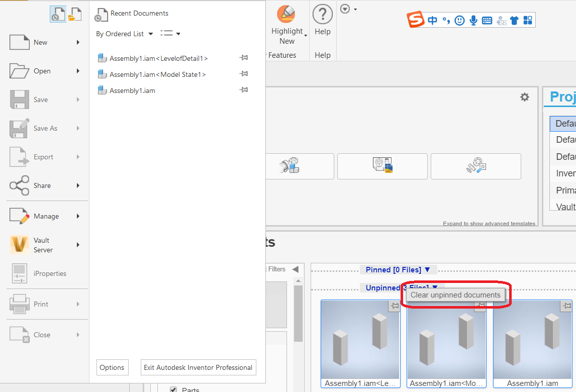Click the Share icon

click(19, 185)
